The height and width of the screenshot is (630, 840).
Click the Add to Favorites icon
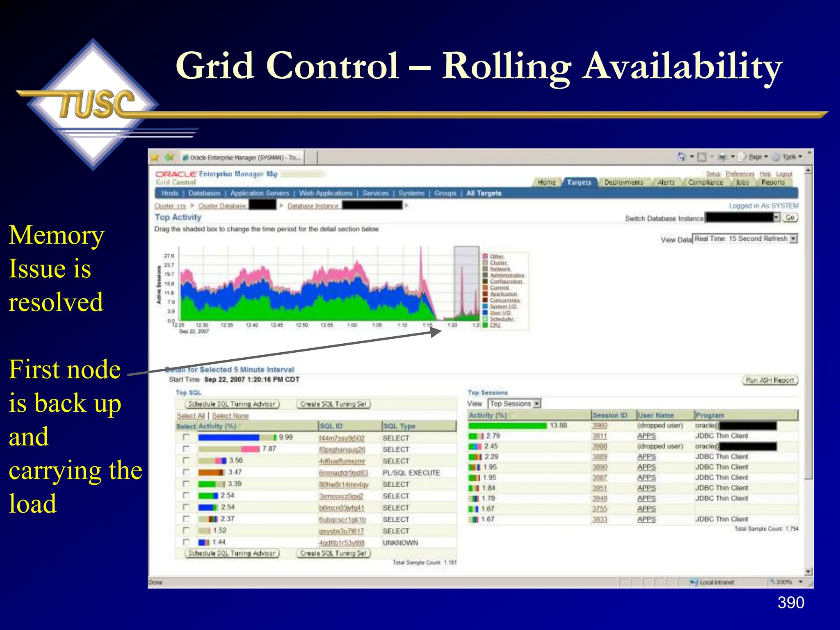(x=169, y=157)
